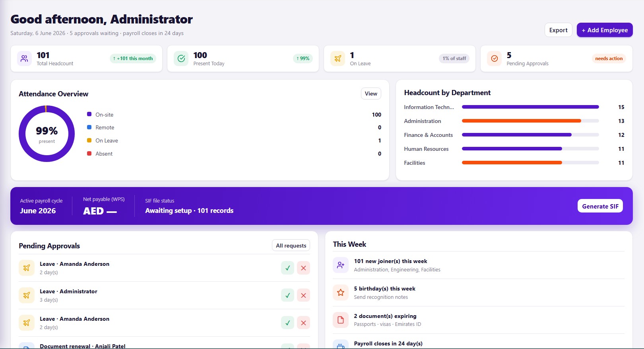The width and height of the screenshot is (644, 349).
Task: Approve Amanda Anderson's first leave request
Action: tap(287, 268)
